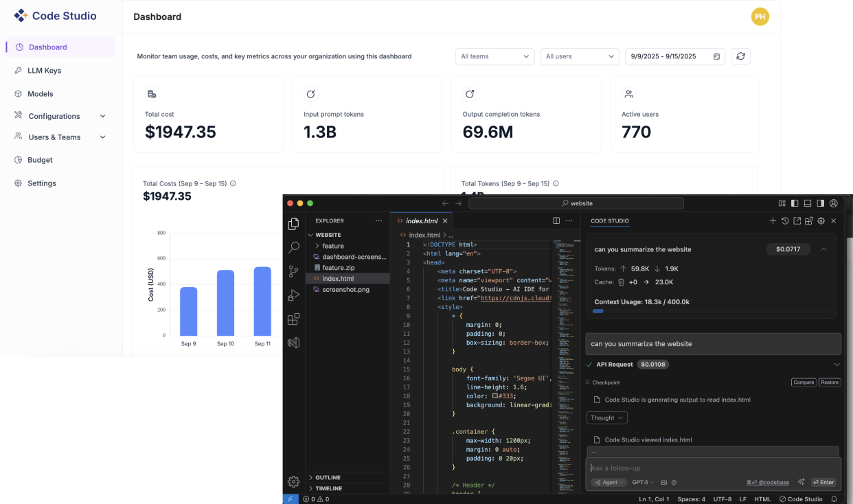Select the Source Control icon
The height and width of the screenshot is (504, 853).
pyautogui.click(x=293, y=271)
